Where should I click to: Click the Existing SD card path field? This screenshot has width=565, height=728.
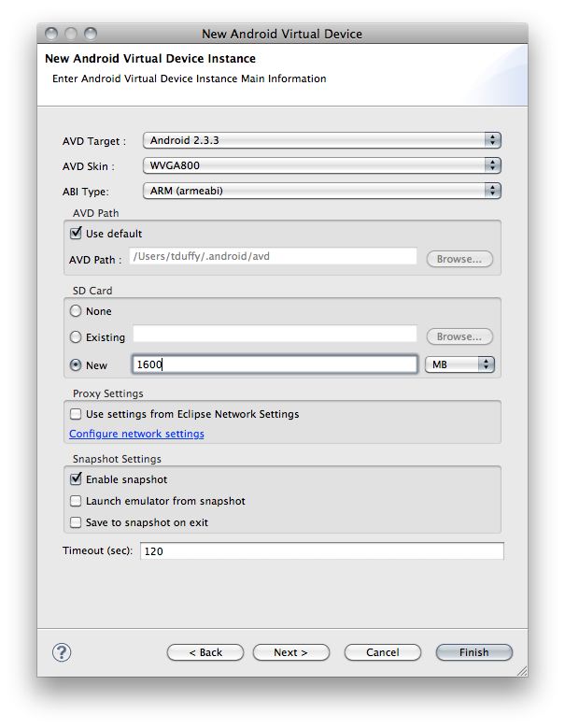click(x=275, y=334)
